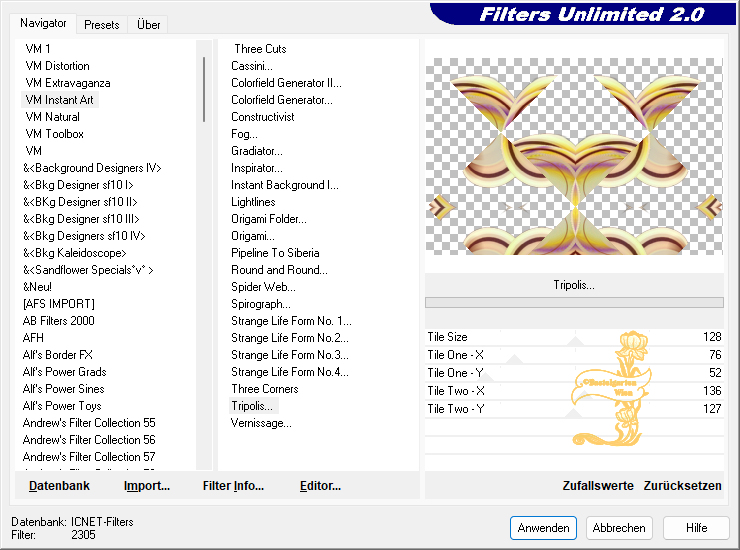Viewport: 740px width, 550px height.
Task: Choose Pipeline To Siberia filter
Action: pyautogui.click(x=275, y=253)
